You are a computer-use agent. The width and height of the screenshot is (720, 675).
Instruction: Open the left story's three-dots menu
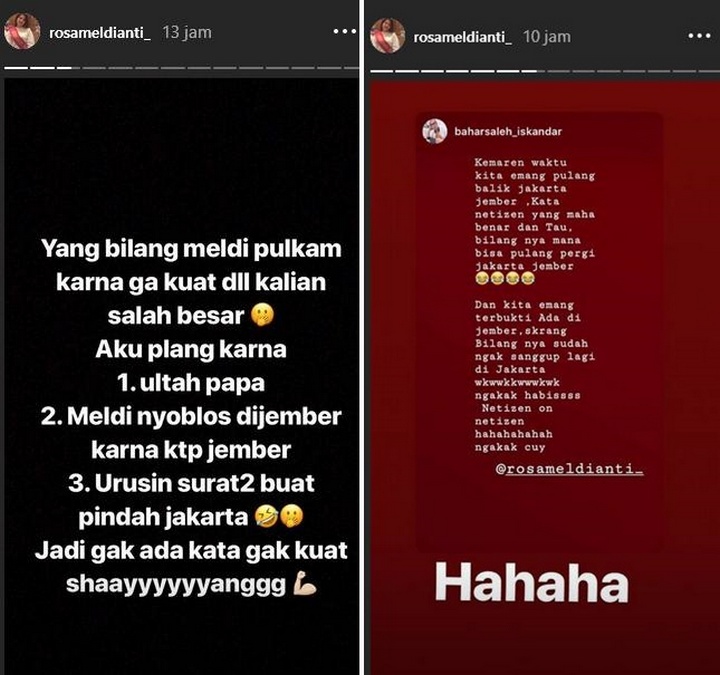click(344, 31)
